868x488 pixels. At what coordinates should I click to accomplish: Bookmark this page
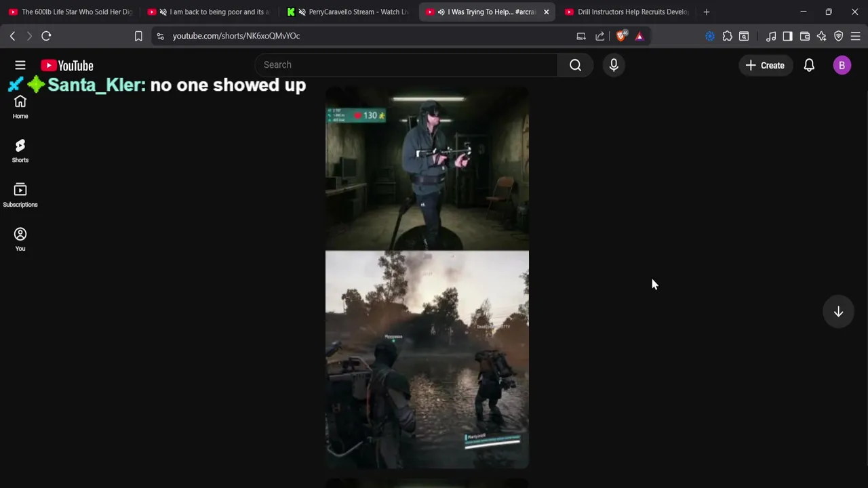[138, 36]
